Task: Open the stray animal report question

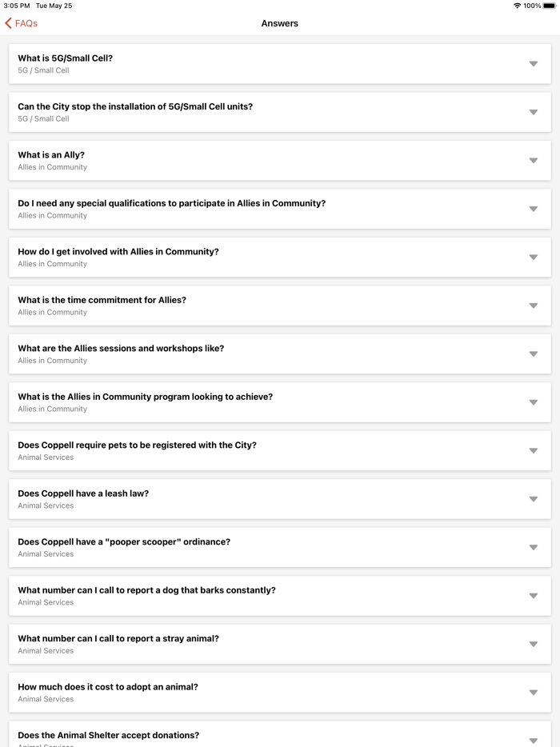Action: click(118, 639)
